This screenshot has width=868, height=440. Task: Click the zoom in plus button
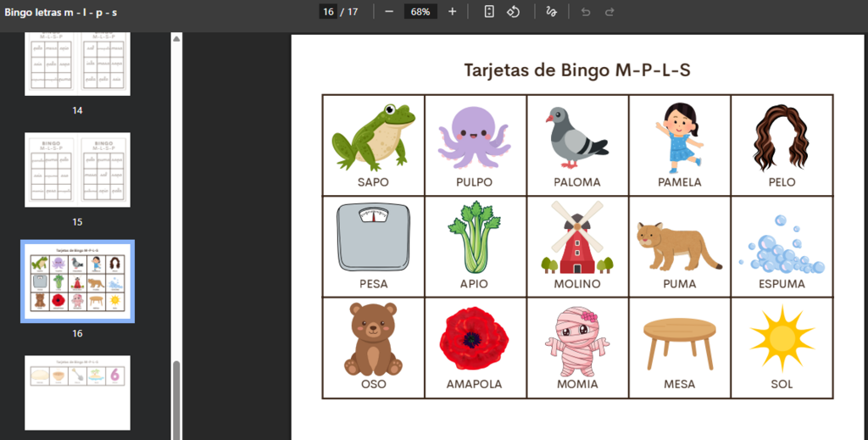pos(453,12)
